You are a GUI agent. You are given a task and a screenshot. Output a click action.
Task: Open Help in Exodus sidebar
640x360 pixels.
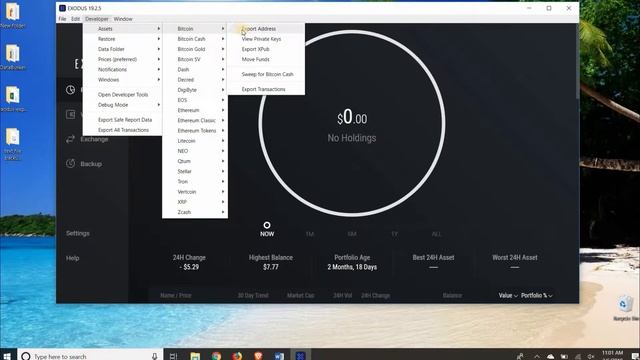point(73,258)
